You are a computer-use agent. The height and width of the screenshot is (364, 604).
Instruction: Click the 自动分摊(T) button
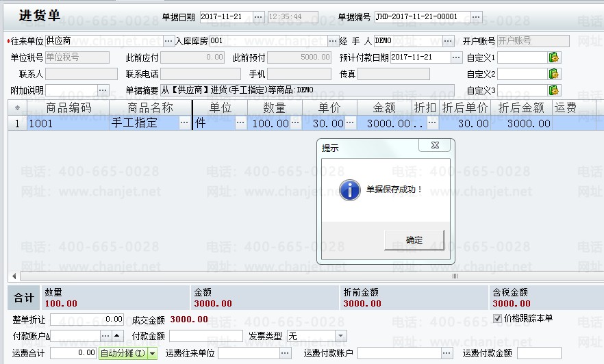tap(123, 354)
